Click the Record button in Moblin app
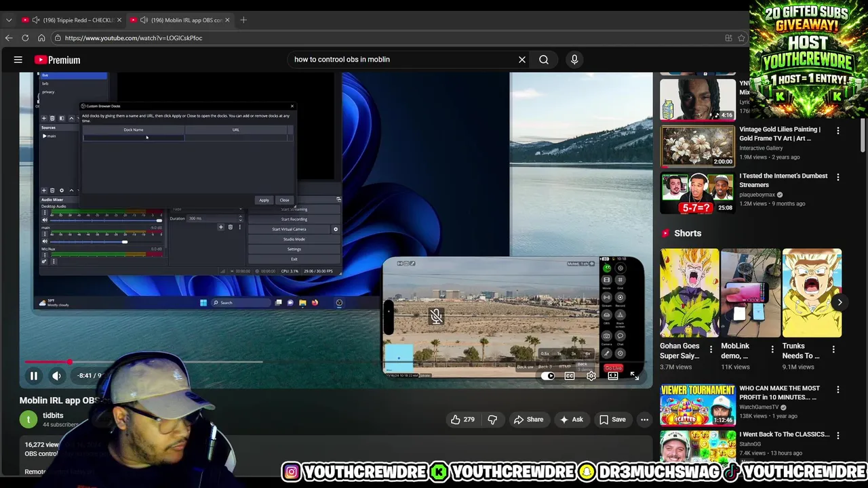The height and width of the screenshot is (488, 868). click(620, 298)
